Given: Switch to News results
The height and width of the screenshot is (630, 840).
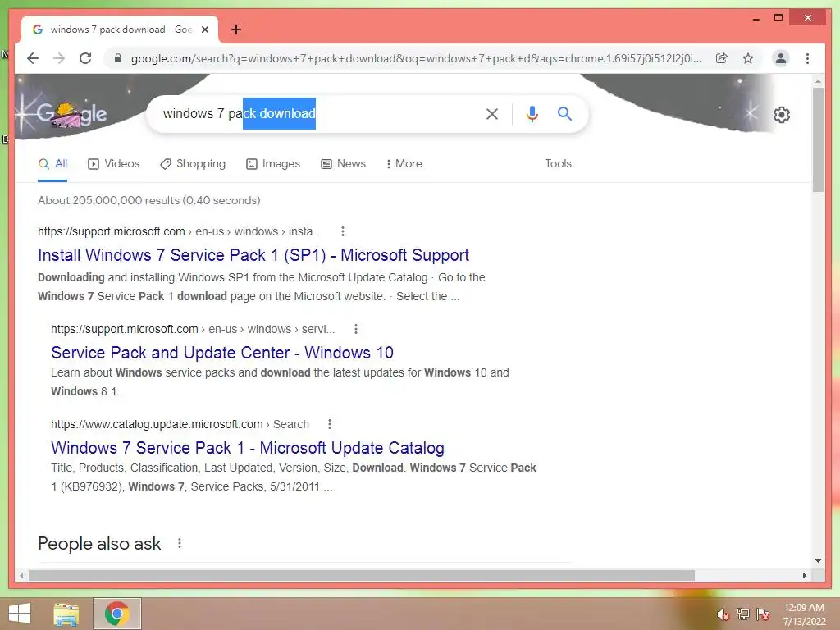Looking at the screenshot, I should [x=344, y=164].
